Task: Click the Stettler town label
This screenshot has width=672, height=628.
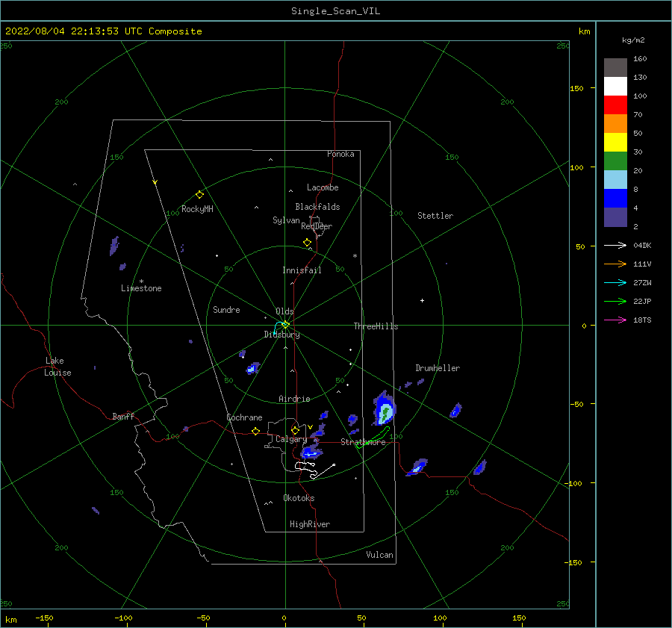Action: pyautogui.click(x=435, y=216)
